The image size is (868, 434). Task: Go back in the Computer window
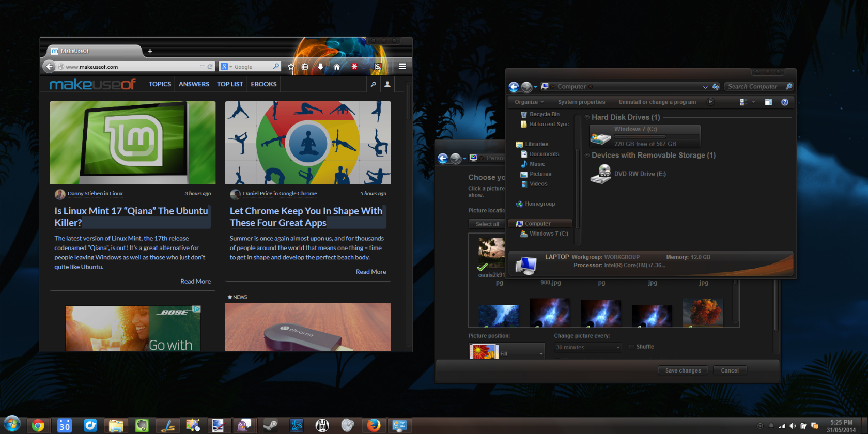pyautogui.click(x=514, y=87)
